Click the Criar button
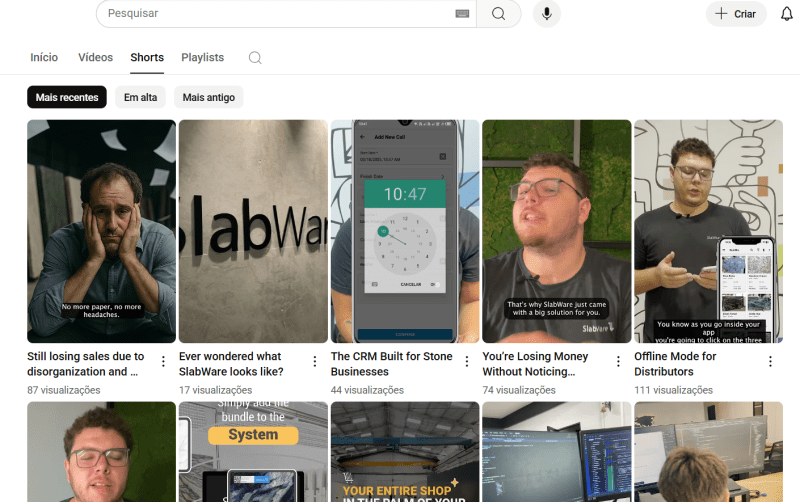800x502 pixels. [x=736, y=14]
